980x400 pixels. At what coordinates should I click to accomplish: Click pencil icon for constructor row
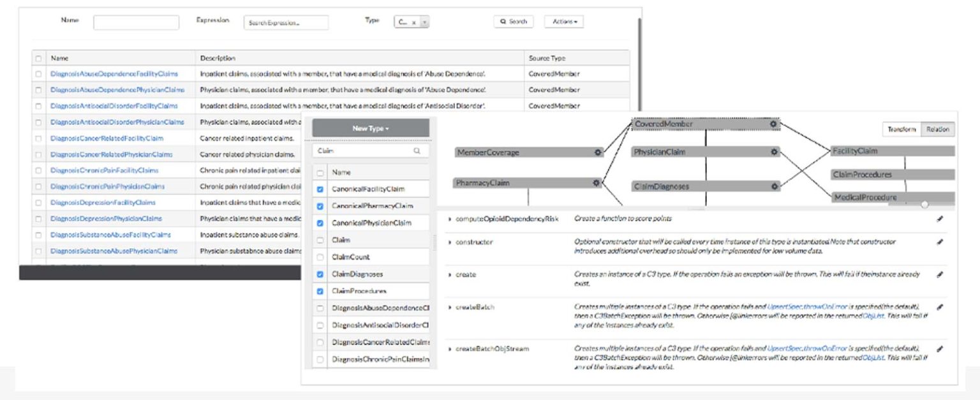940,242
